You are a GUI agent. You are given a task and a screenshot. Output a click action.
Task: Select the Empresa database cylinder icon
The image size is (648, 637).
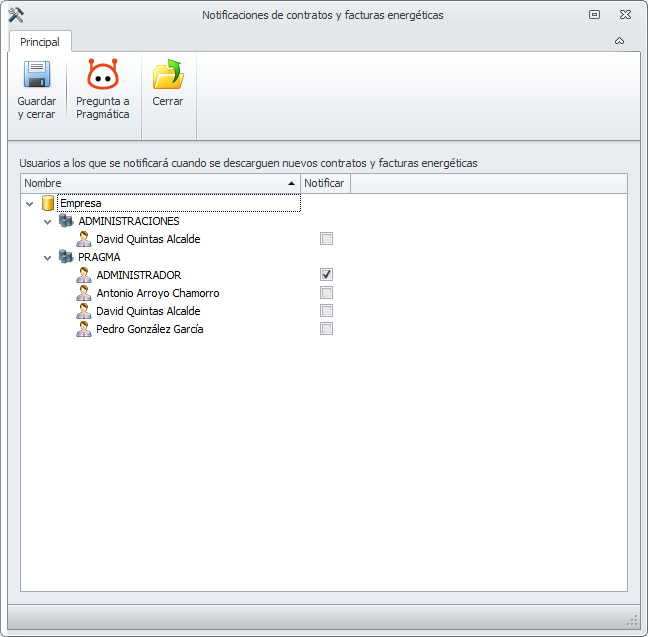(48, 203)
